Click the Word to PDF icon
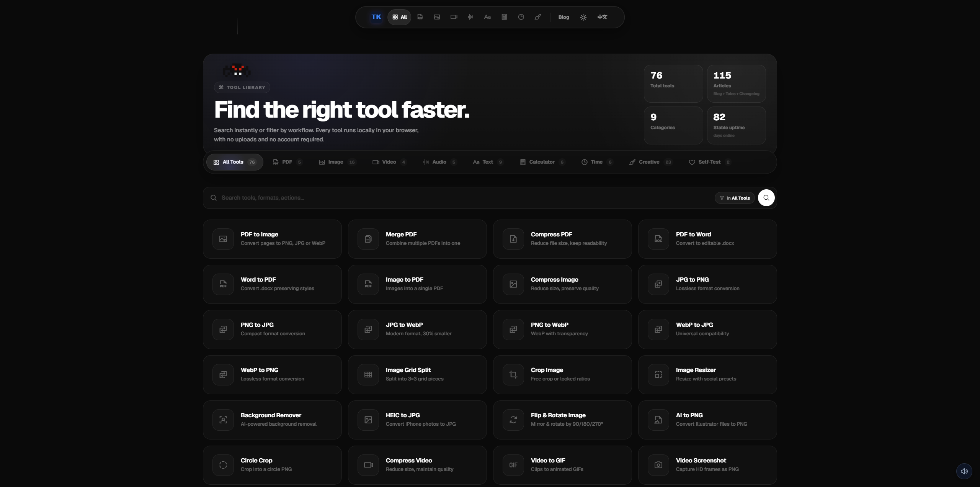980x487 pixels. [223, 284]
